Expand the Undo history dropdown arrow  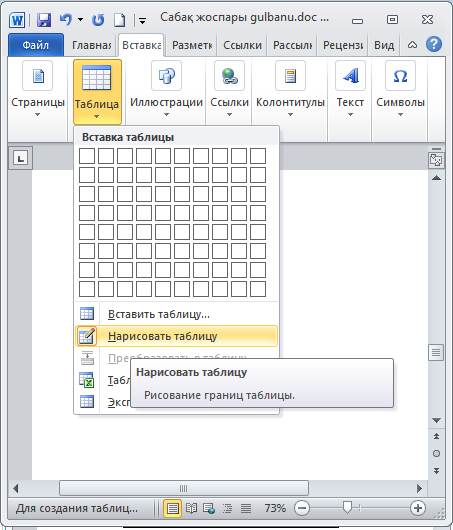coord(80,20)
